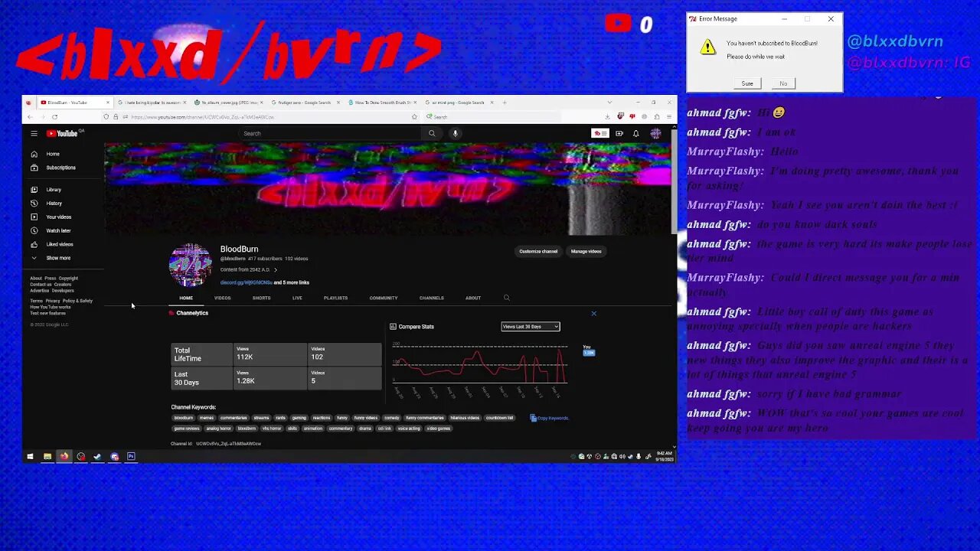Screen dimensions: 980x551
Task: Switch to the VIDEOS channel tab
Action: (x=222, y=298)
